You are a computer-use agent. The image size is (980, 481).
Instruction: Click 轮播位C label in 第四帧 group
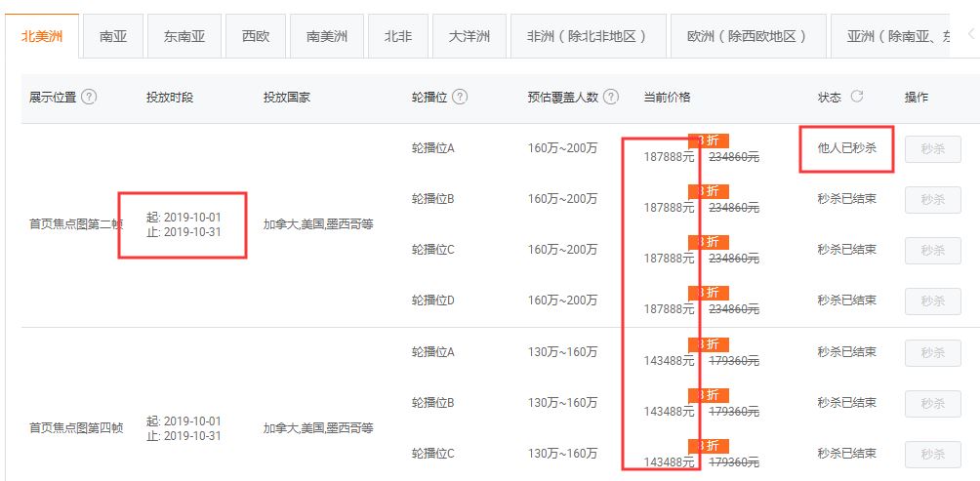pos(433,454)
